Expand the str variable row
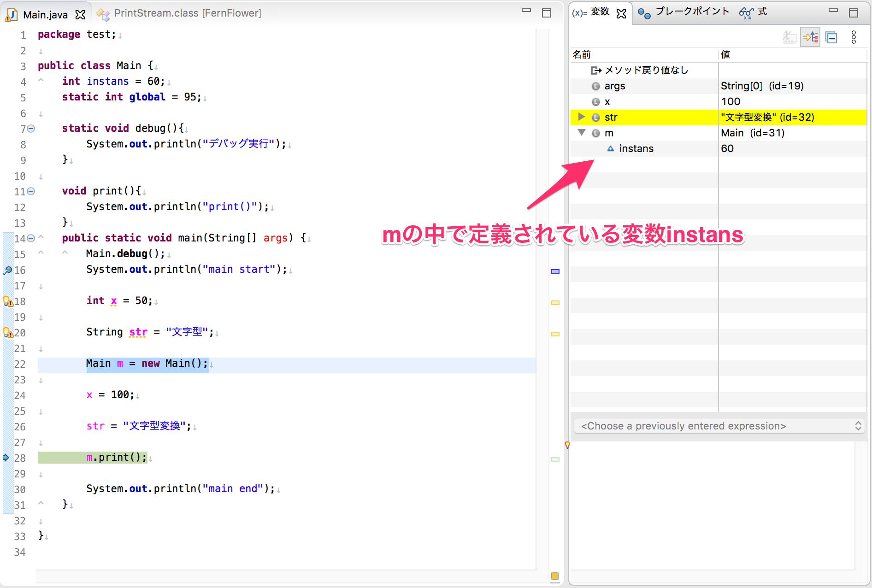The height and width of the screenshot is (588, 872). pyautogui.click(x=582, y=117)
